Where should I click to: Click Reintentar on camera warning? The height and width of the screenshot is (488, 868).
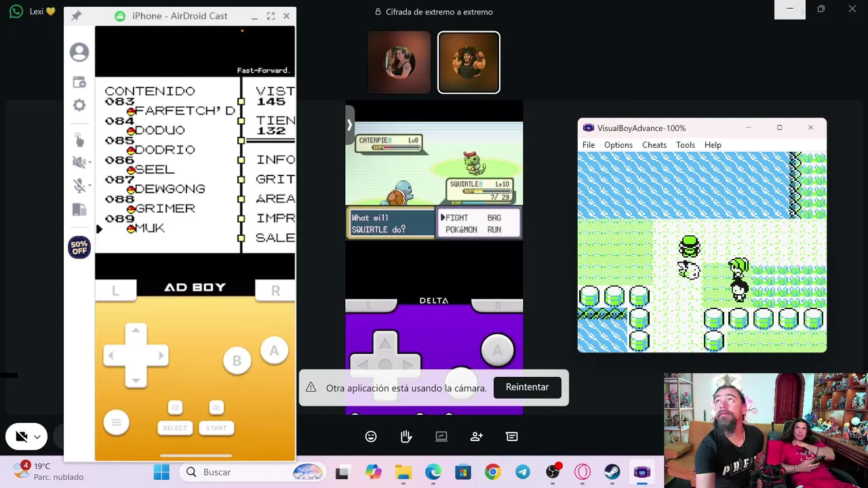(527, 387)
